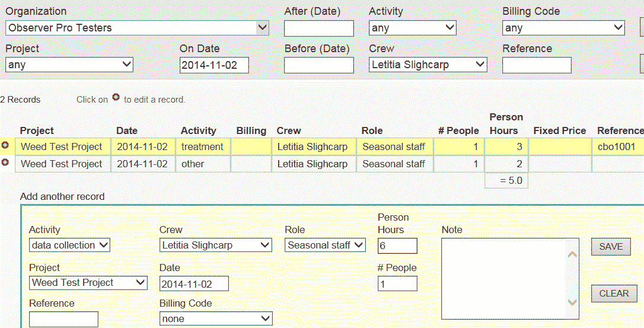Open the data collection Activity dropdown

(x=69, y=245)
